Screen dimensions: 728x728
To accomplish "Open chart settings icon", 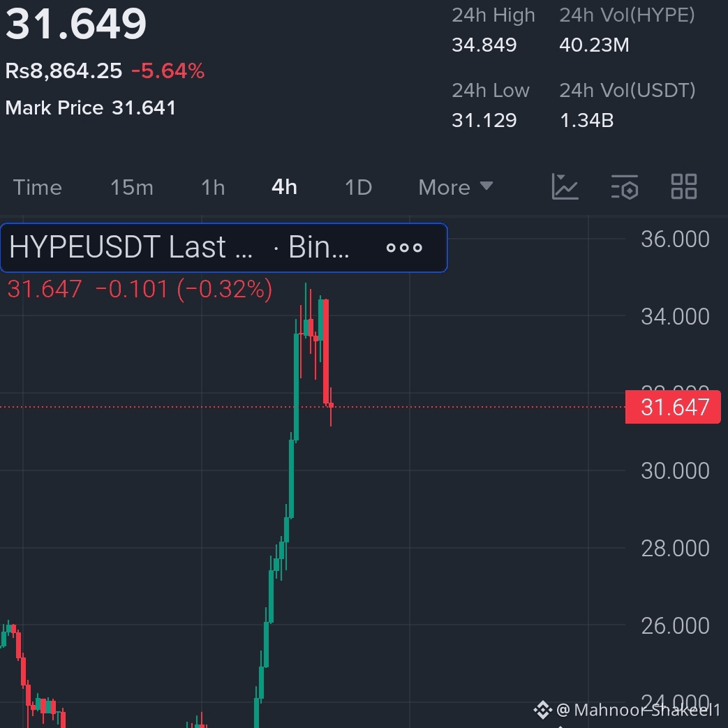I will point(625,186).
